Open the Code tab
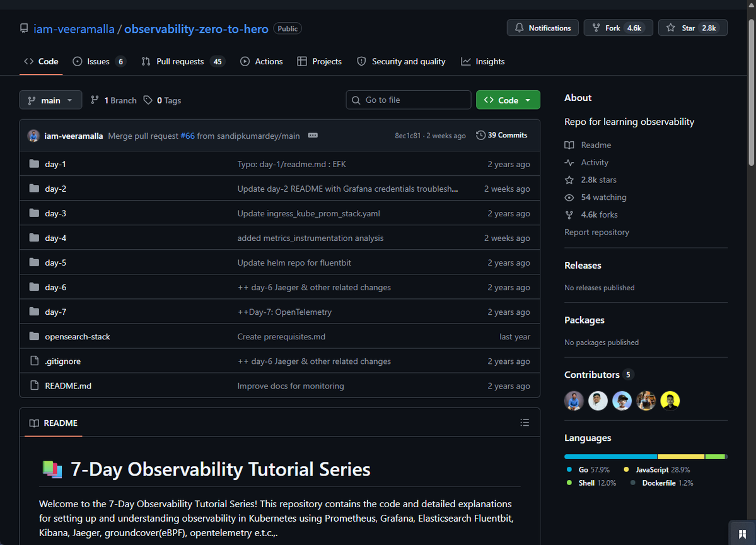This screenshot has width=756, height=545. [x=41, y=61]
